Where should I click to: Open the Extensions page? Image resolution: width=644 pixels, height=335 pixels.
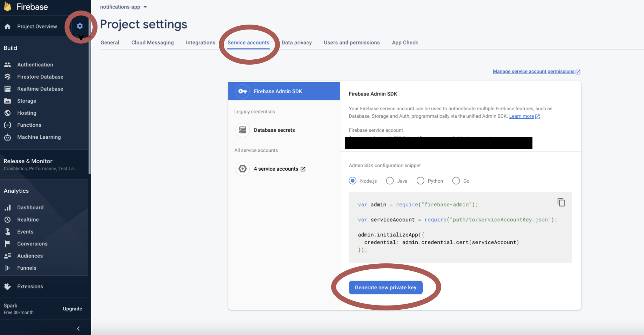point(30,287)
